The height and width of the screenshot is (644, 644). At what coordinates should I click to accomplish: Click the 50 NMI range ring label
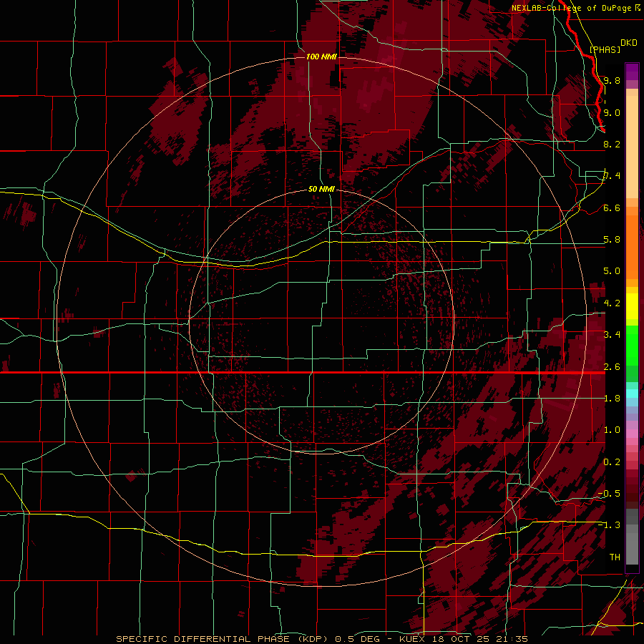[x=321, y=189]
